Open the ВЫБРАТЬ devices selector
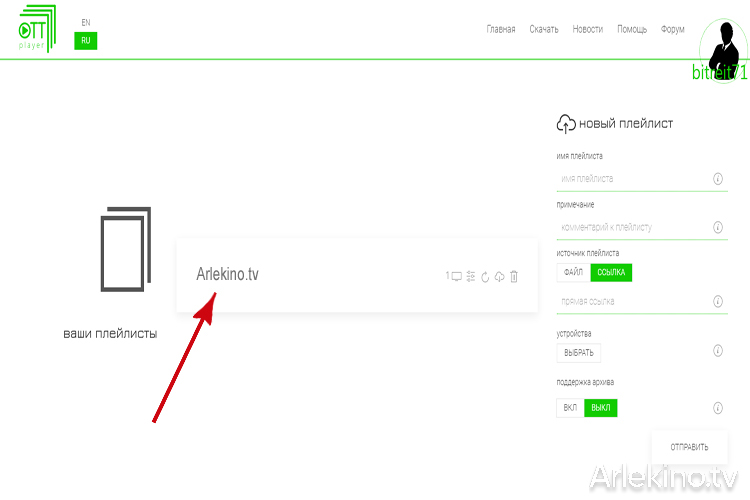Screen dimensions: 750x500 click(579, 353)
